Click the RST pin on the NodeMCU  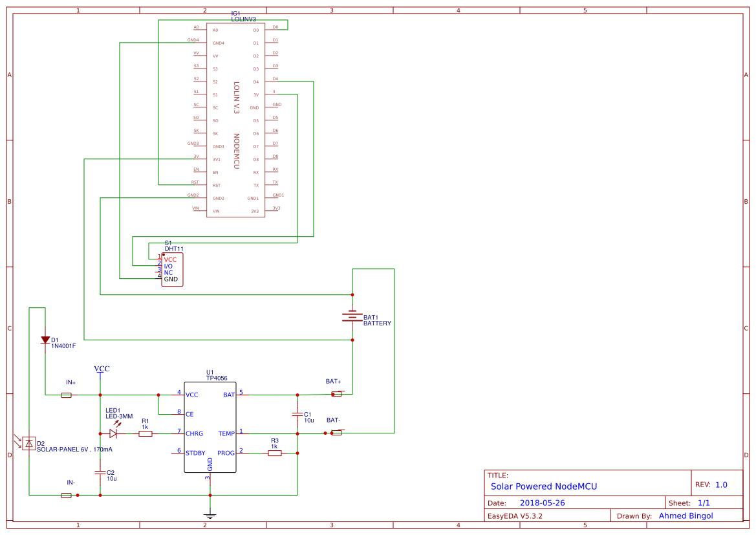click(x=216, y=184)
